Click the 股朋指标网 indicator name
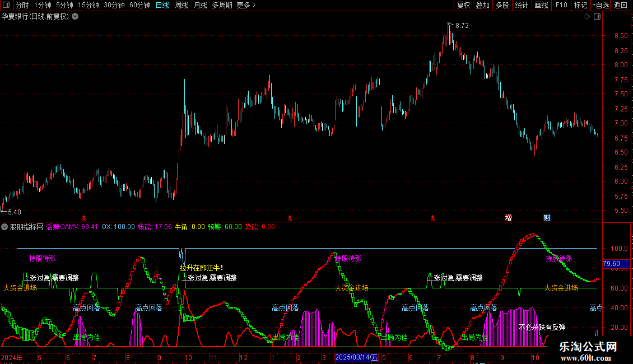Viewport: 633px width, 364px height. (27, 227)
